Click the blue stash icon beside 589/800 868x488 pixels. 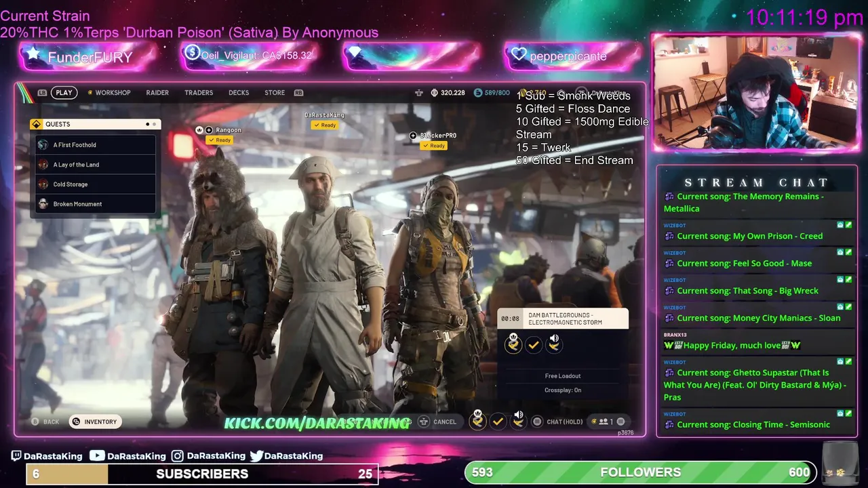pos(477,93)
